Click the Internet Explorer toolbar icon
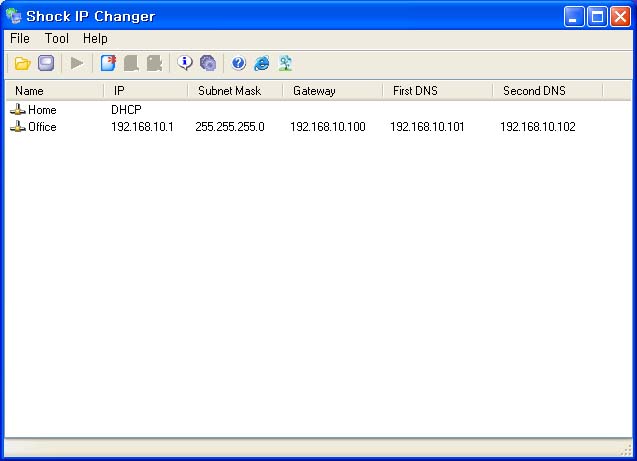637x461 pixels. tap(262, 63)
